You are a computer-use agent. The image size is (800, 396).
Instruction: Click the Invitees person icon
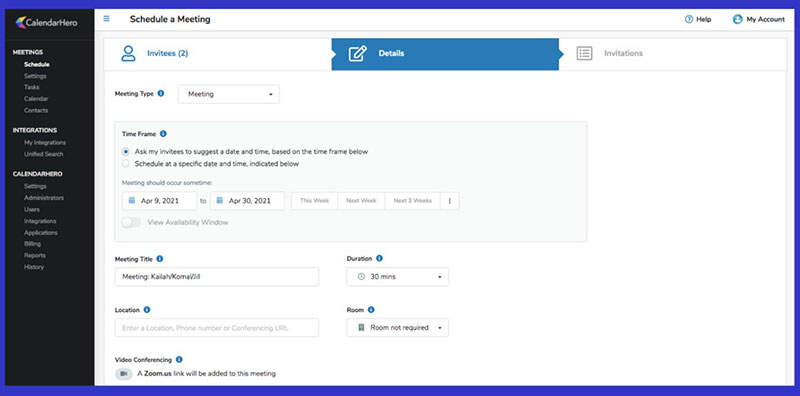point(129,53)
